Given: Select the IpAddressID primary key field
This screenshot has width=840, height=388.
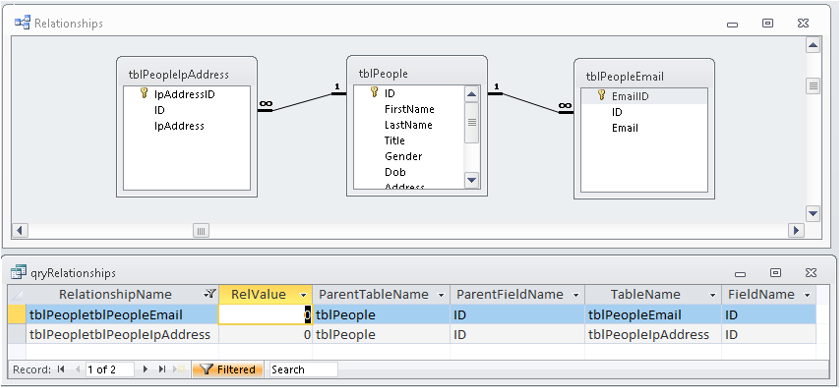Looking at the screenshot, I should (x=184, y=94).
